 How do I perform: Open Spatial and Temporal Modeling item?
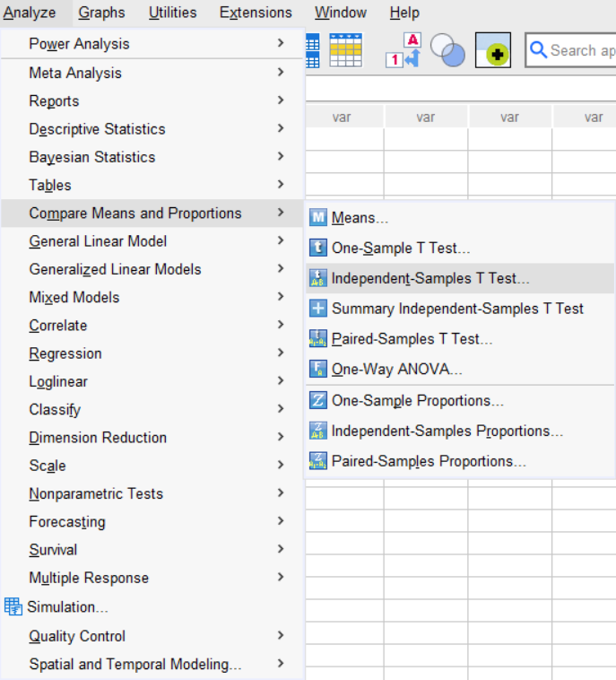pyautogui.click(x=152, y=664)
